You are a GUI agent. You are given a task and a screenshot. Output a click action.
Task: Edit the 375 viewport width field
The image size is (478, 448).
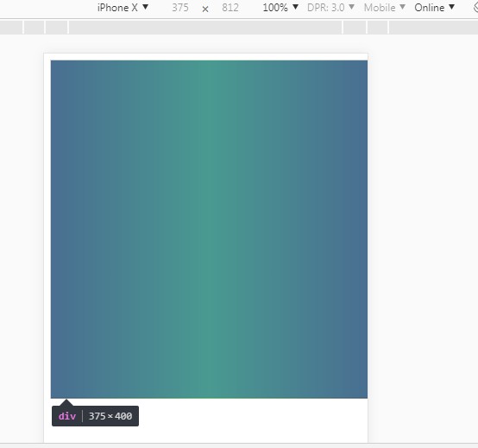180,8
